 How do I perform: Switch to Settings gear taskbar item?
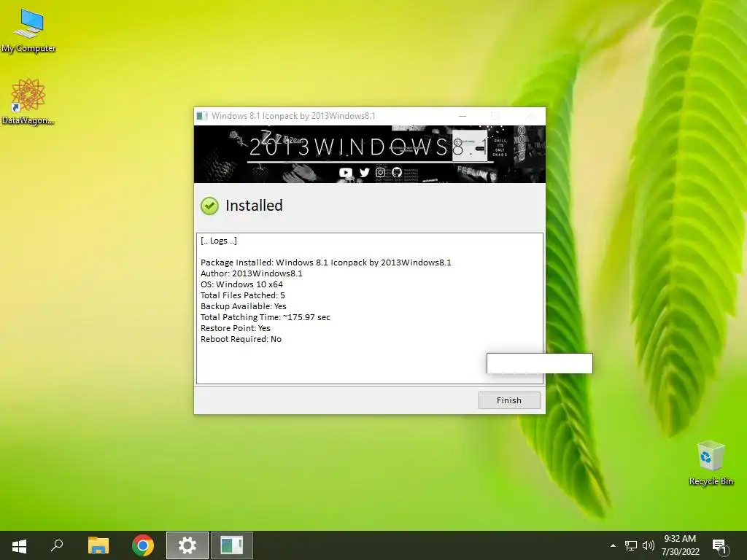coord(187,545)
